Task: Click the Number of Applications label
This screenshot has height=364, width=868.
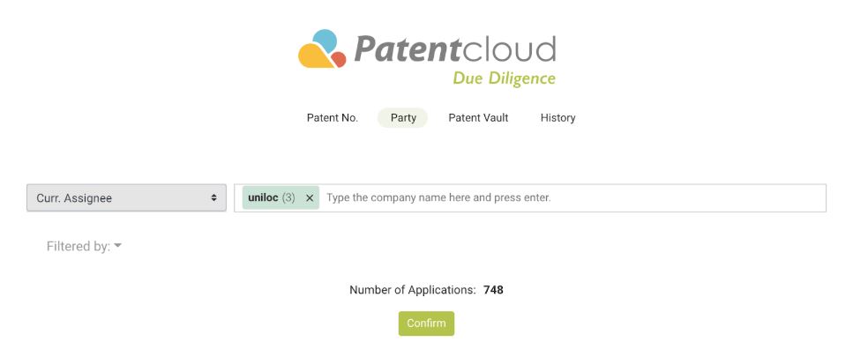Action: click(x=412, y=290)
